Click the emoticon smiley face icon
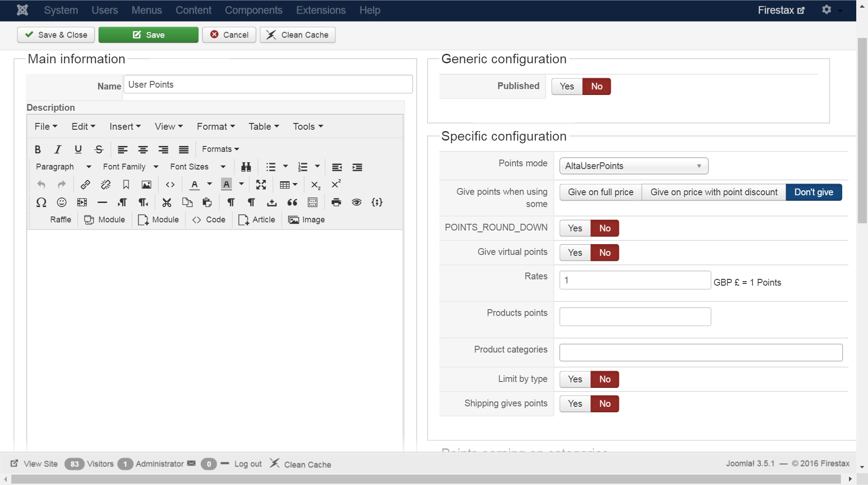 coord(61,202)
